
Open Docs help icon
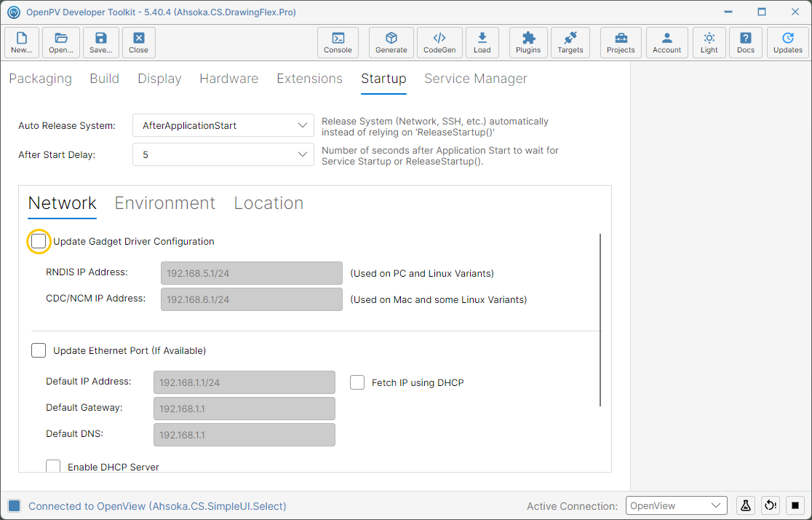746,42
